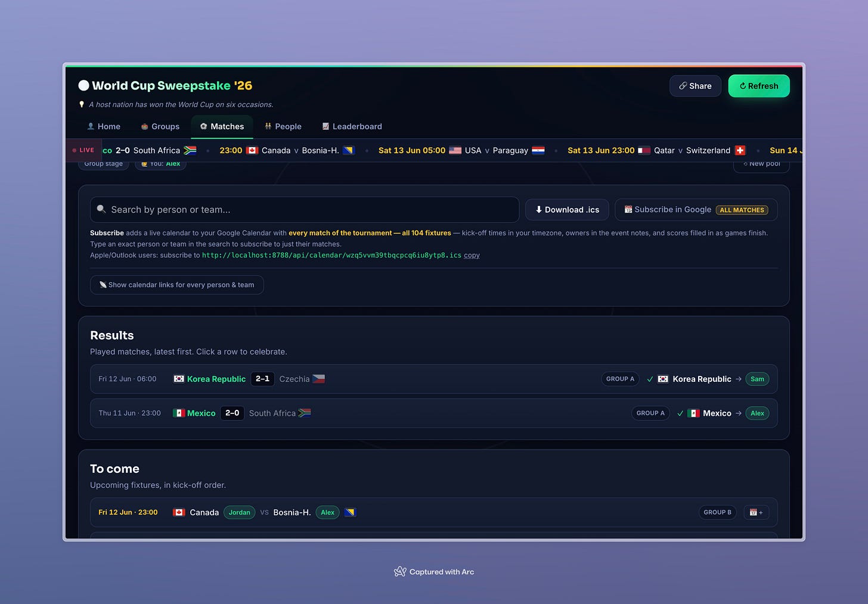Image resolution: width=868 pixels, height=604 pixels.
Task: Click the ALL MATCHES badge
Action: 742,210
